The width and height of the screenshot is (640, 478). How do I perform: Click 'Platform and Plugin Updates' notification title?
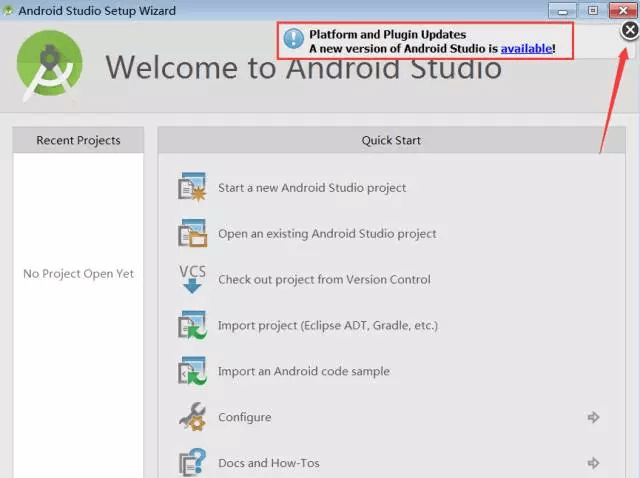click(387, 34)
